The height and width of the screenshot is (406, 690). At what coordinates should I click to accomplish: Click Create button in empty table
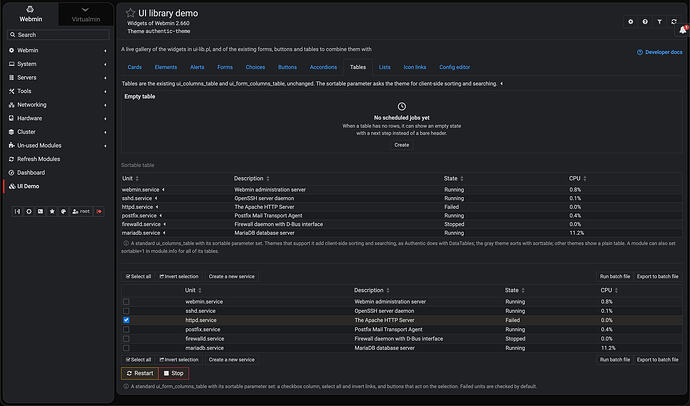[x=402, y=145]
